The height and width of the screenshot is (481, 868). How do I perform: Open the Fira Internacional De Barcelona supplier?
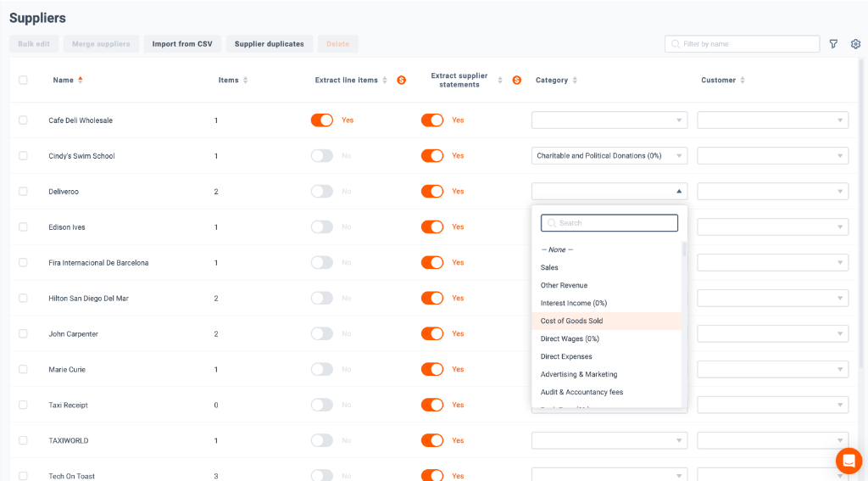(x=98, y=263)
